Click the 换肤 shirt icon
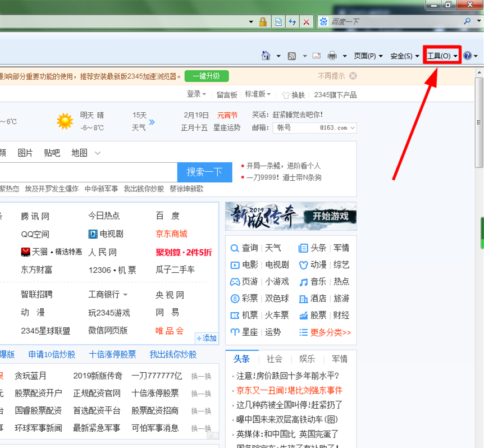The height and width of the screenshot is (448, 484). click(x=286, y=95)
